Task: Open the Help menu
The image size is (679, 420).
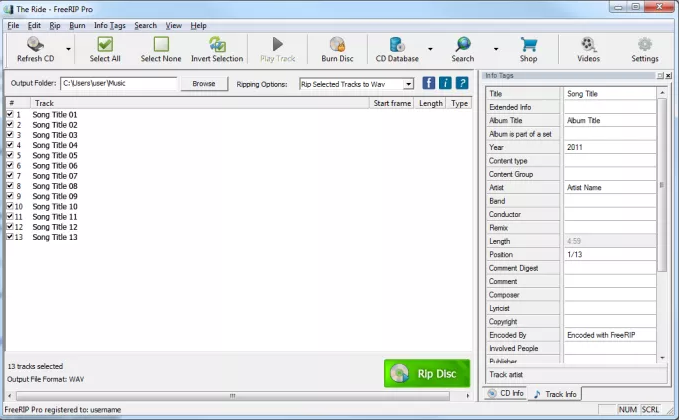Action: (198, 26)
